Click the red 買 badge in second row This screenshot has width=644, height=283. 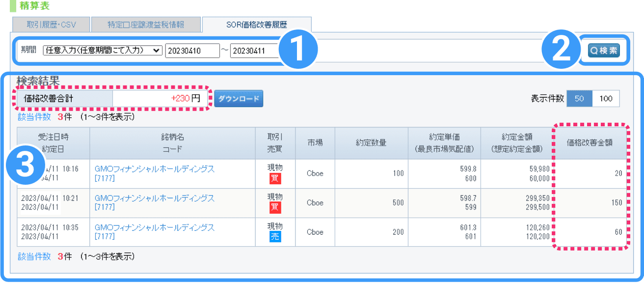click(x=275, y=208)
